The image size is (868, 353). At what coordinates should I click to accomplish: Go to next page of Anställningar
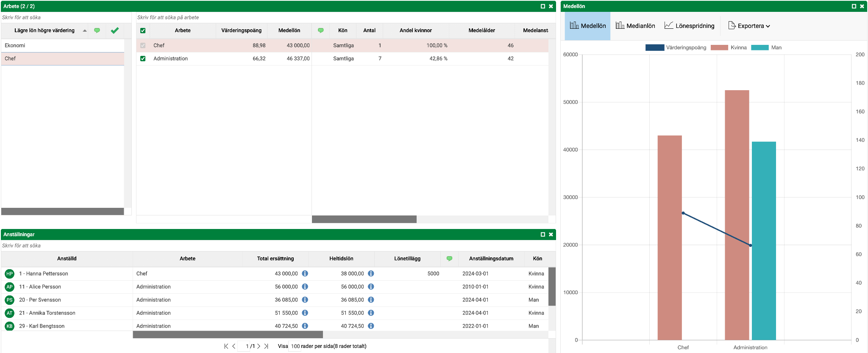(x=259, y=346)
